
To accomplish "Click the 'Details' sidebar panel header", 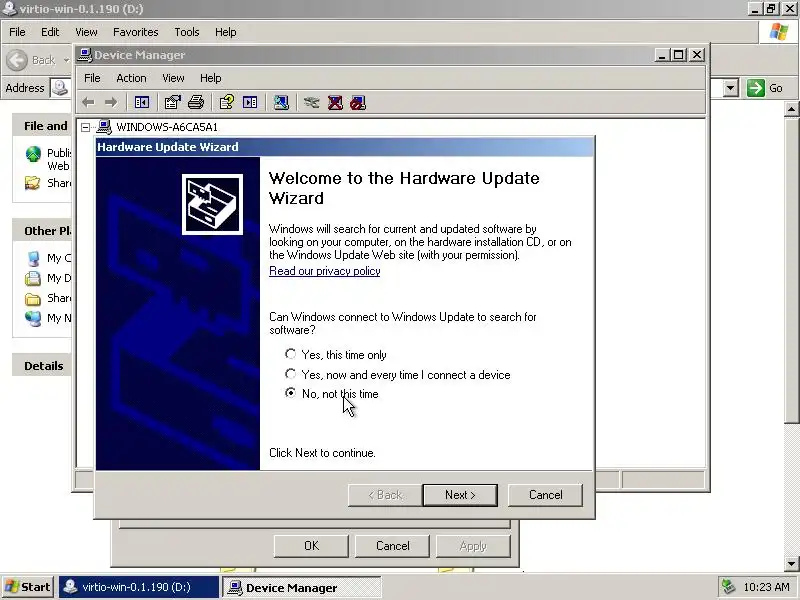I will click(43, 366).
